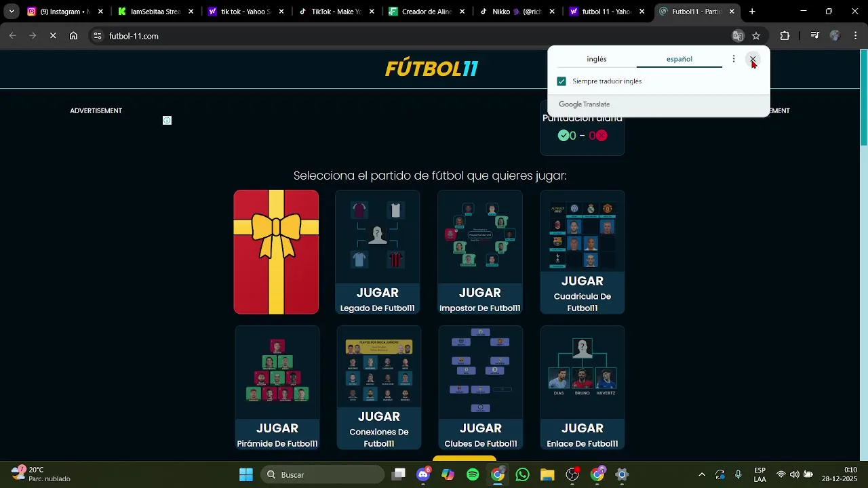
Task: Close the Google Translate popup
Action: (x=753, y=60)
